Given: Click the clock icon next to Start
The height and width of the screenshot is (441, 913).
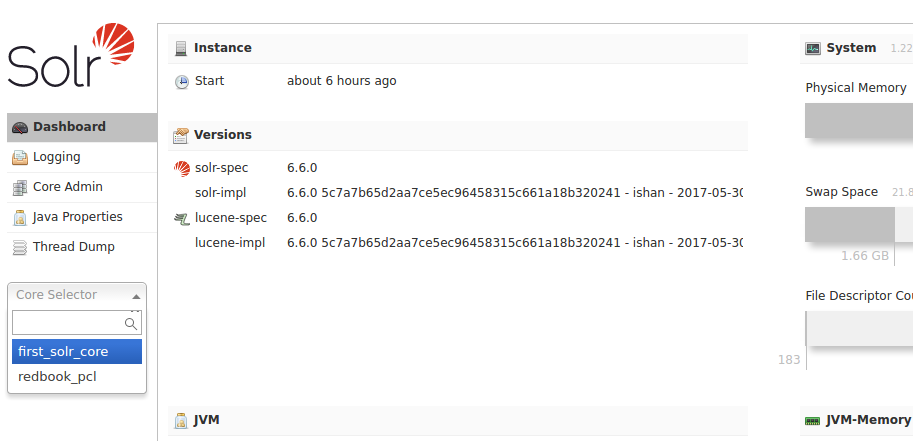Looking at the screenshot, I should (182, 82).
